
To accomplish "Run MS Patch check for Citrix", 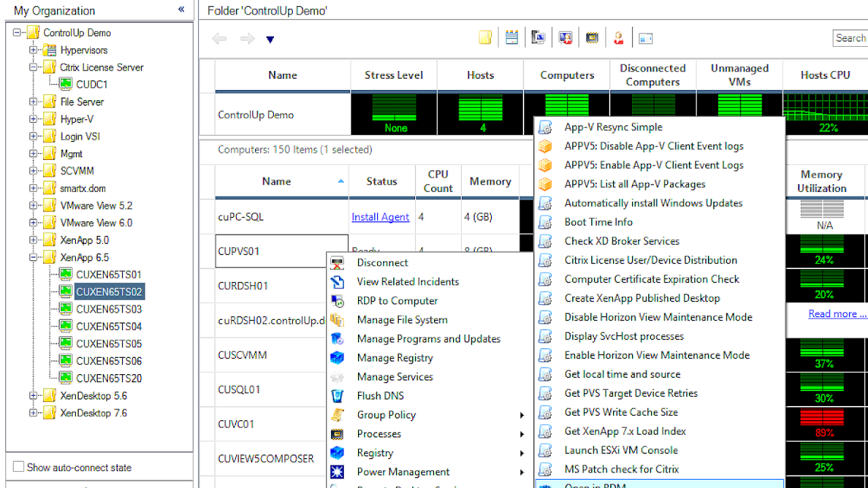I will click(x=622, y=469).
